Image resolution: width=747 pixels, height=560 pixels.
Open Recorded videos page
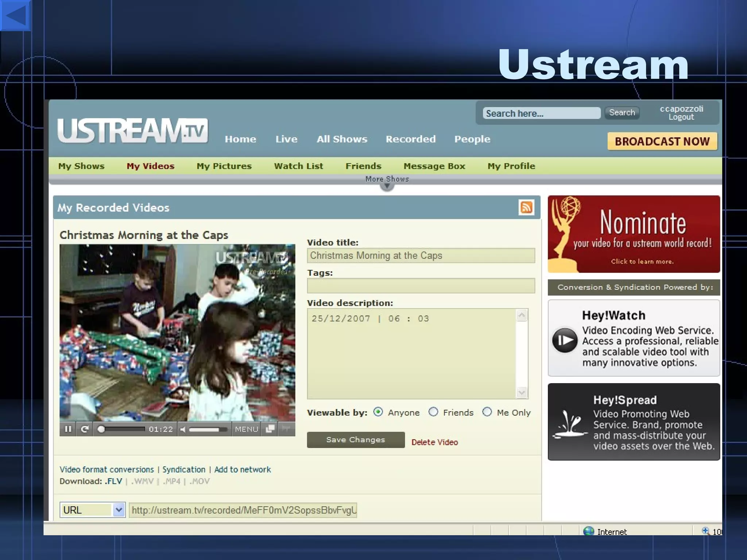411,139
